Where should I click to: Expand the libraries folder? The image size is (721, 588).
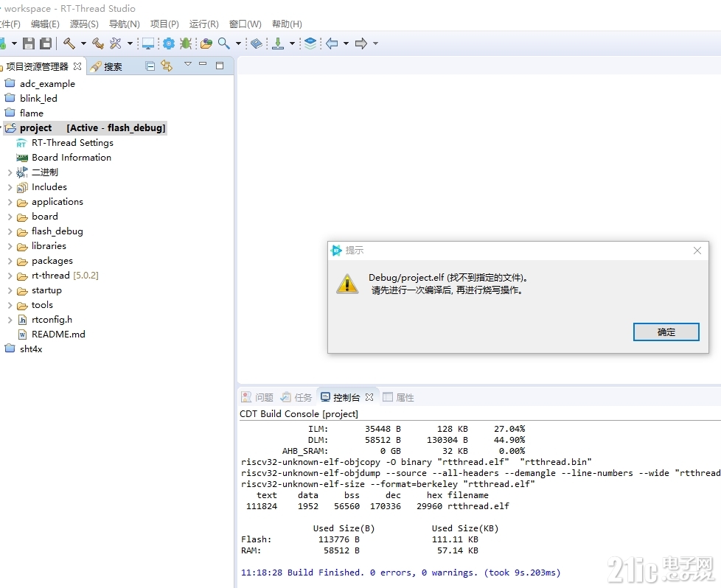coord(10,246)
